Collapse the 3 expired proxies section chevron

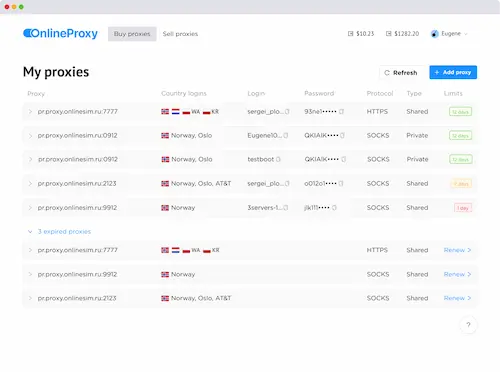click(x=30, y=231)
